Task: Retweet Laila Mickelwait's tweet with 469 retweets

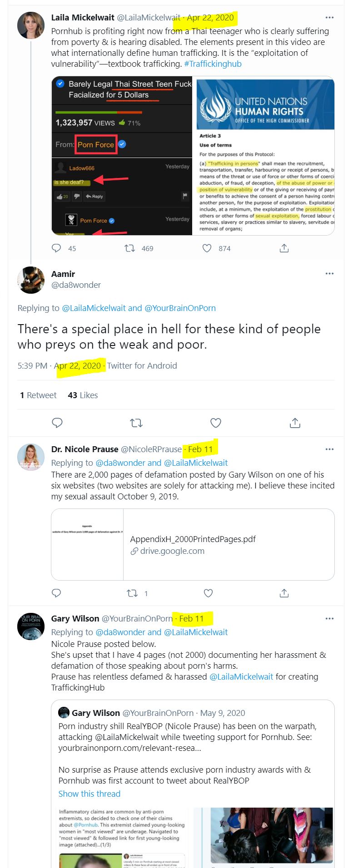Action: point(130,248)
